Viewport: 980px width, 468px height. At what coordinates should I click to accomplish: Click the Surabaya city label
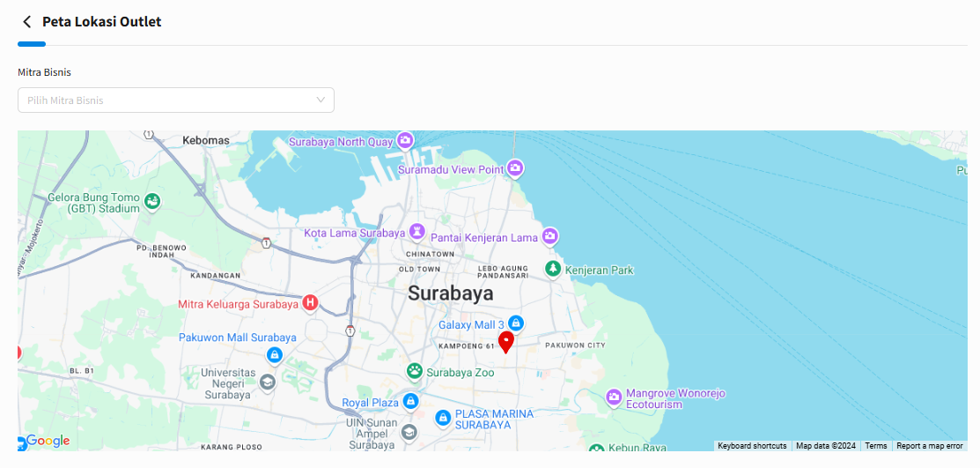tap(451, 293)
